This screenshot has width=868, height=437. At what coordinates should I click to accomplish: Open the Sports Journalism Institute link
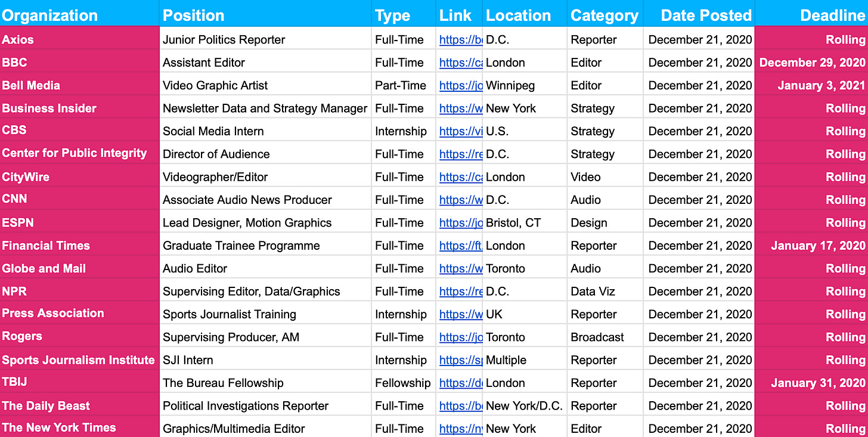[461, 360]
